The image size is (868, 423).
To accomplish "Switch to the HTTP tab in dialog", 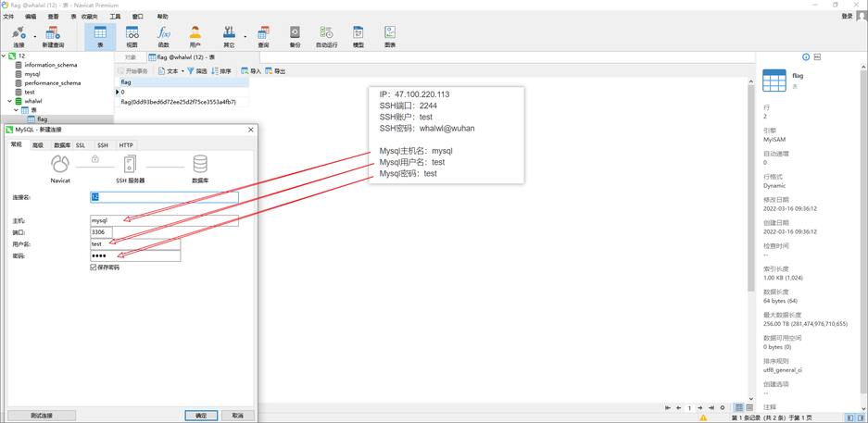I will [126, 145].
